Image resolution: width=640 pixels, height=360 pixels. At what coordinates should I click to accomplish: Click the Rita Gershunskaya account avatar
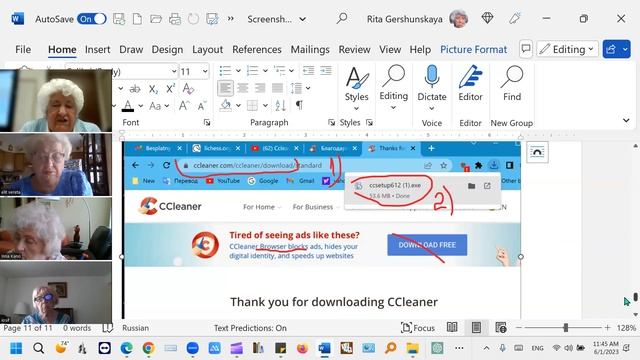click(458, 19)
